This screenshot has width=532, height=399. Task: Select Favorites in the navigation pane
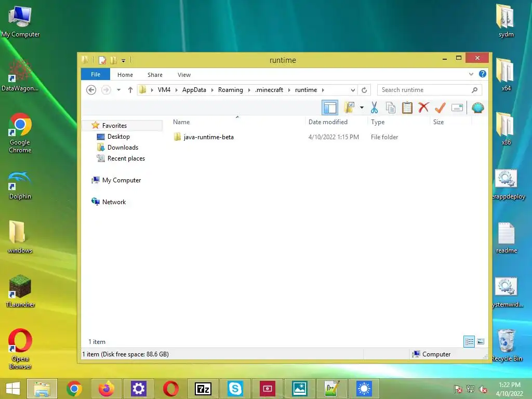pyautogui.click(x=114, y=126)
